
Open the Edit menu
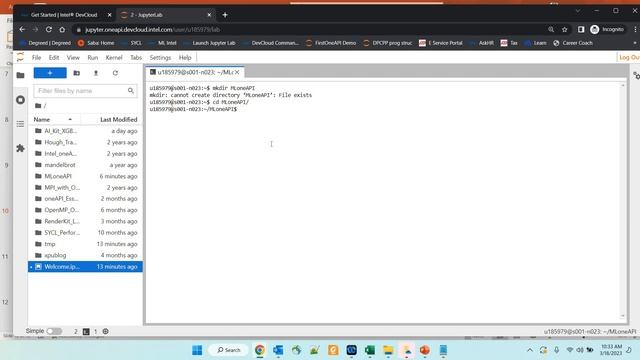(54, 58)
